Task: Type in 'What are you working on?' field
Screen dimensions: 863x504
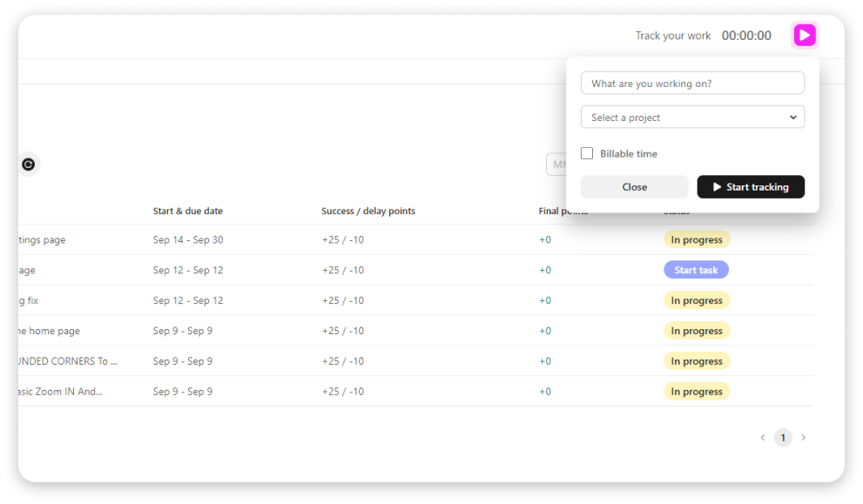Action: pos(692,84)
